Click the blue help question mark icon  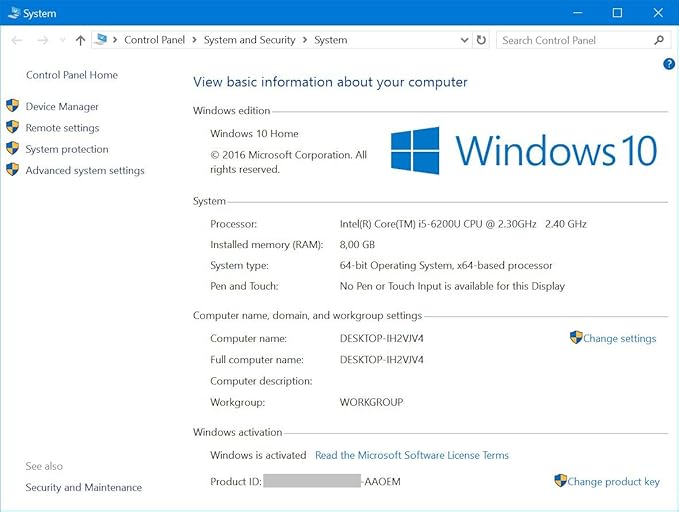point(669,64)
